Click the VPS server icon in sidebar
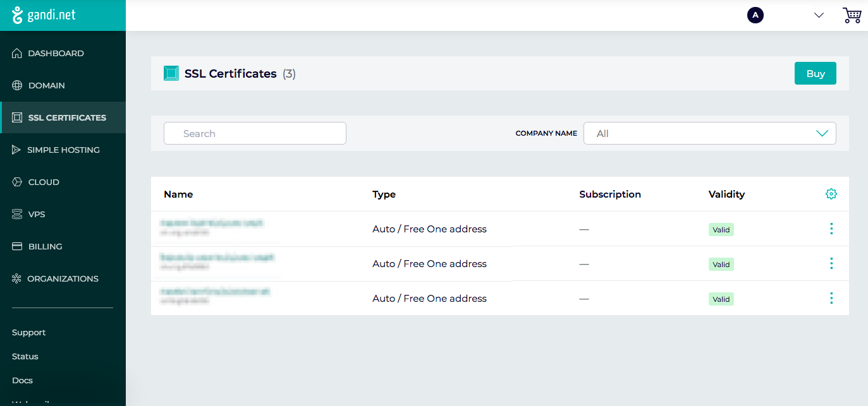 (17, 215)
